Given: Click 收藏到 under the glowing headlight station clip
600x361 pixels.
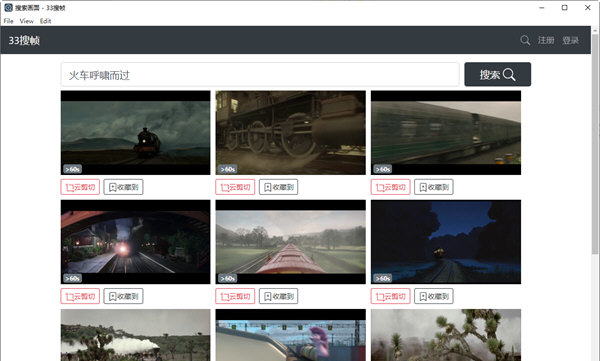Looking at the screenshot, I should (124, 296).
